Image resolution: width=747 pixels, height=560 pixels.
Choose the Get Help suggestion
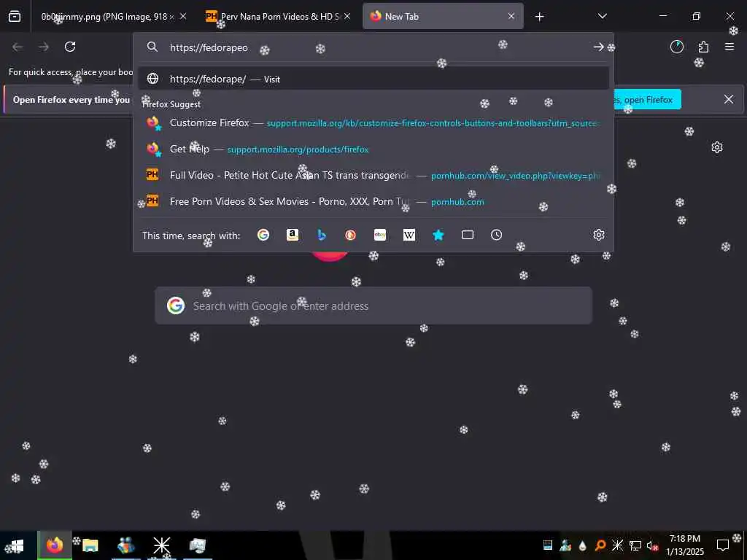coord(373,149)
